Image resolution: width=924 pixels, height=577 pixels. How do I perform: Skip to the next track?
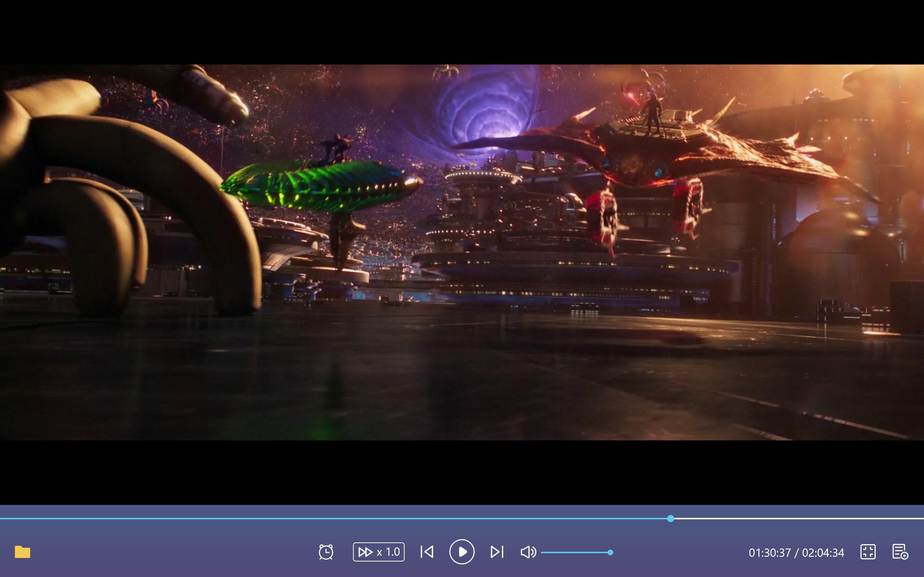(x=497, y=552)
